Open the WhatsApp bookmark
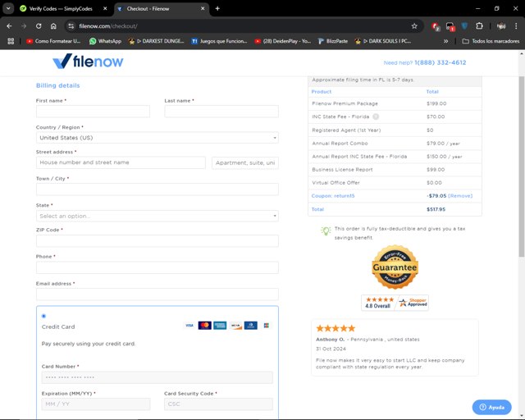The width and height of the screenshot is (525, 420). [x=105, y=41]
